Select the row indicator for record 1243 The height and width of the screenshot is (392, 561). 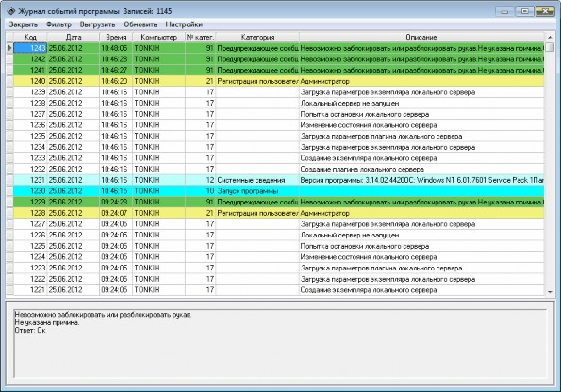point(9,48)
